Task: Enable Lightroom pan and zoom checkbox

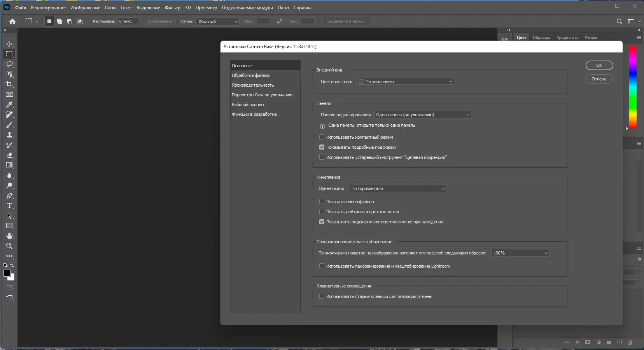Action: point(322,266)
